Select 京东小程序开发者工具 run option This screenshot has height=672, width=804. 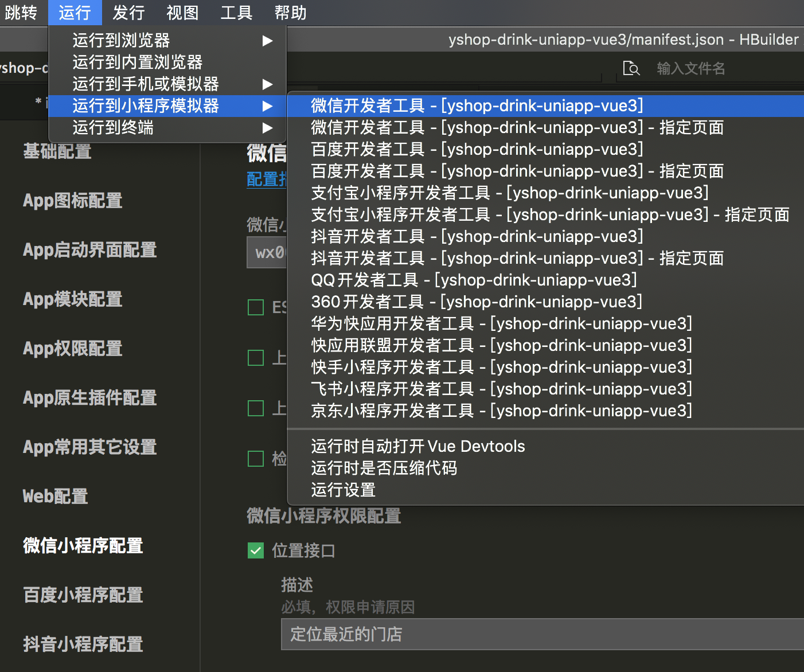tap(545, 411)
